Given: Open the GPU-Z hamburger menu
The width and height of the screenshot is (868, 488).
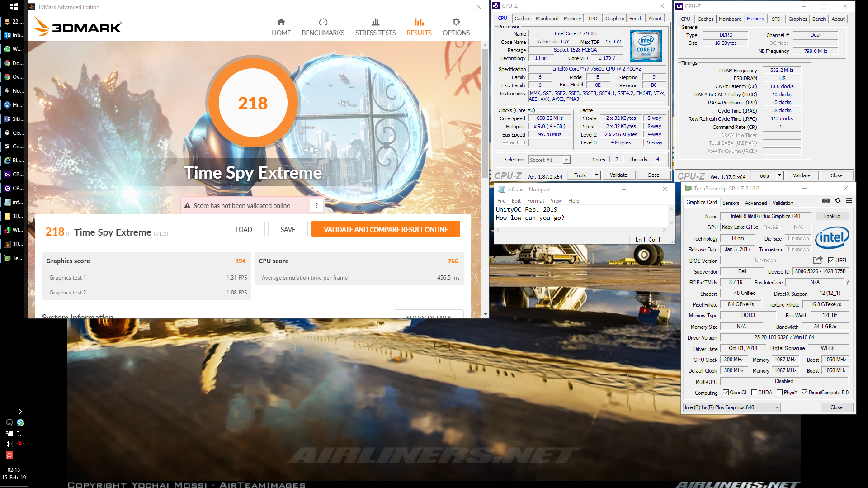Looking at the screenshot, I should [849, 200].
